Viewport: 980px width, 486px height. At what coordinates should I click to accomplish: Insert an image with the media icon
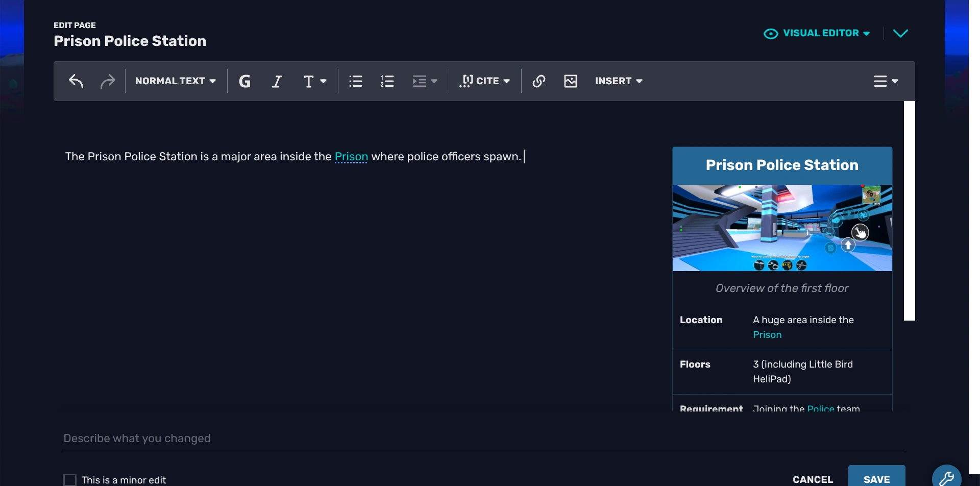click(571, 81)
